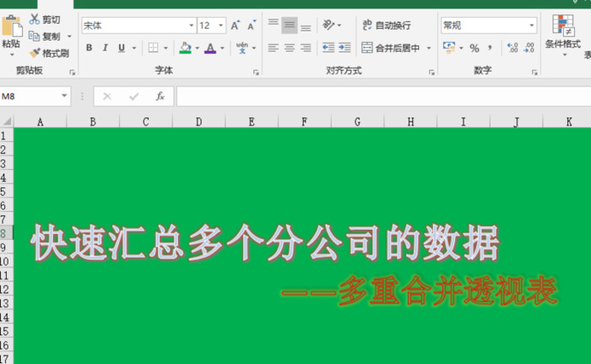Click the decrease indent icon
The width and height of the screenshot is (591, 364).
tap(328, 47)
